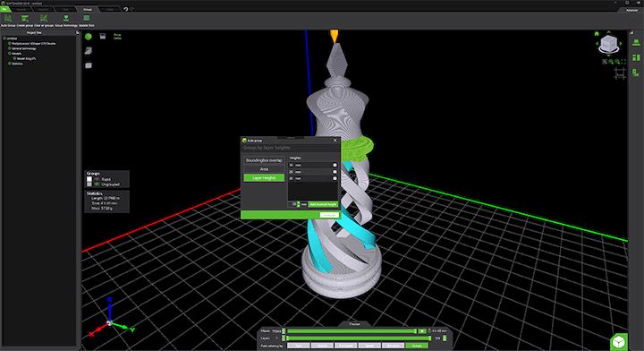The image size is (644, 351).
Task: Click the Preview panel tab header
Action: [x=354, y=324]
